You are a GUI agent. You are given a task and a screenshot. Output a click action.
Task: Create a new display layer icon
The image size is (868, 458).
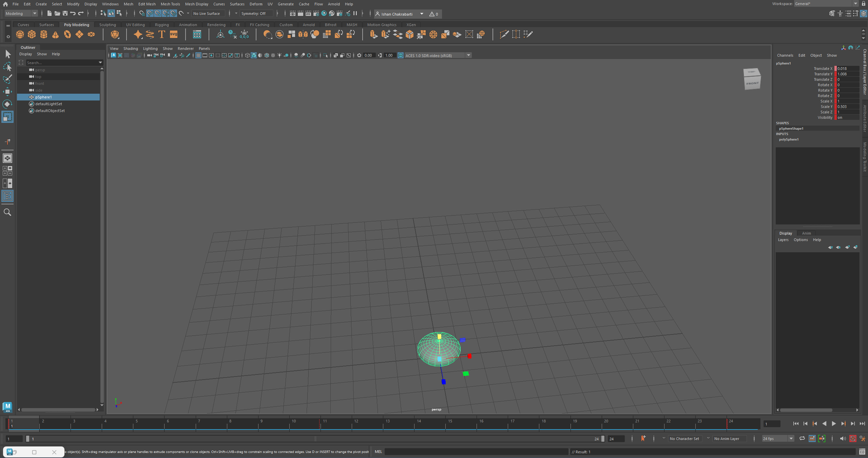(847, 247)
